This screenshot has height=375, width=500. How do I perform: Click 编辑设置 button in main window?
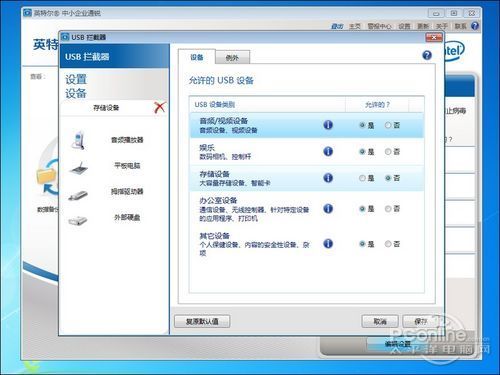(398, 344)
